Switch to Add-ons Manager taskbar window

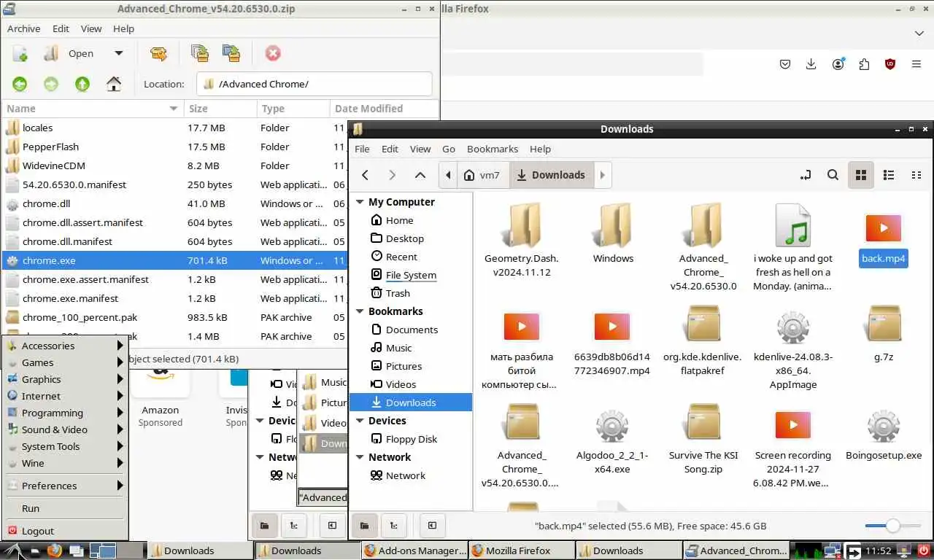click(x=414, y=551)
